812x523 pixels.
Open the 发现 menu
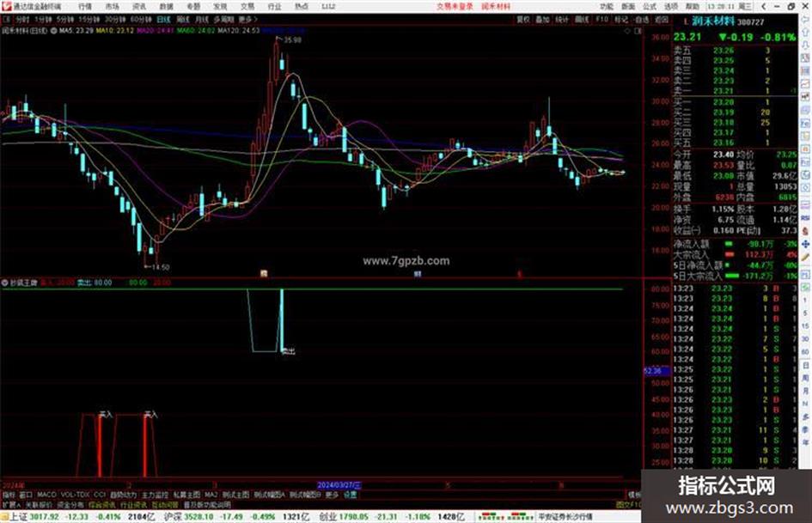(x=220, y=6)
